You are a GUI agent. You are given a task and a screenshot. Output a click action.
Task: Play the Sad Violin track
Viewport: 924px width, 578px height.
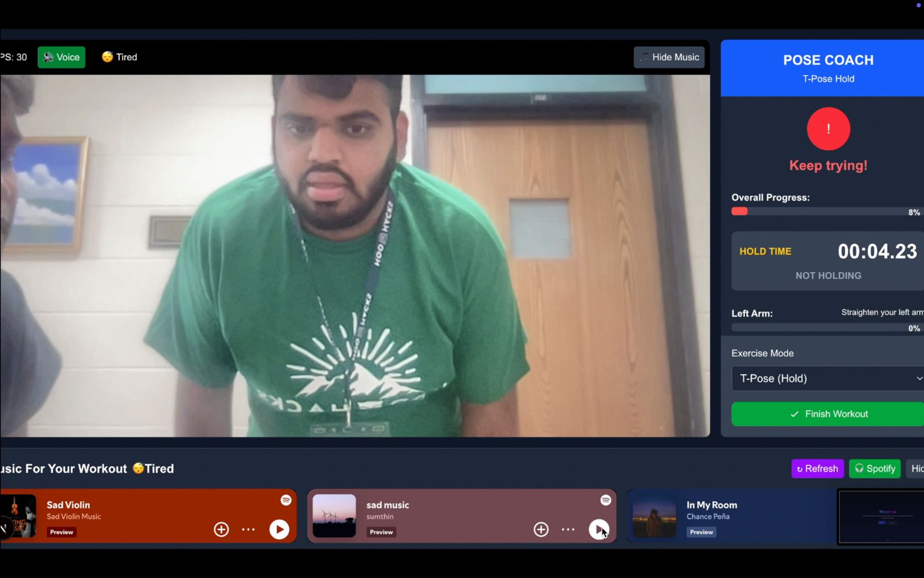pyautogui.click(x=280, y=529)
